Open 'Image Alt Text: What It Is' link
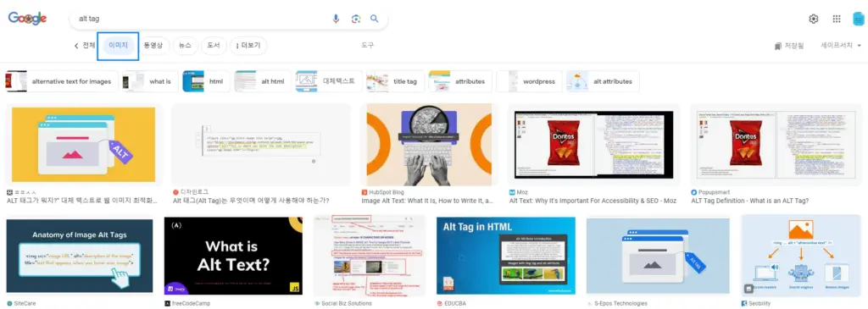Image resolution: width=868 pixels, height=309 pixels. pos(427,201)
